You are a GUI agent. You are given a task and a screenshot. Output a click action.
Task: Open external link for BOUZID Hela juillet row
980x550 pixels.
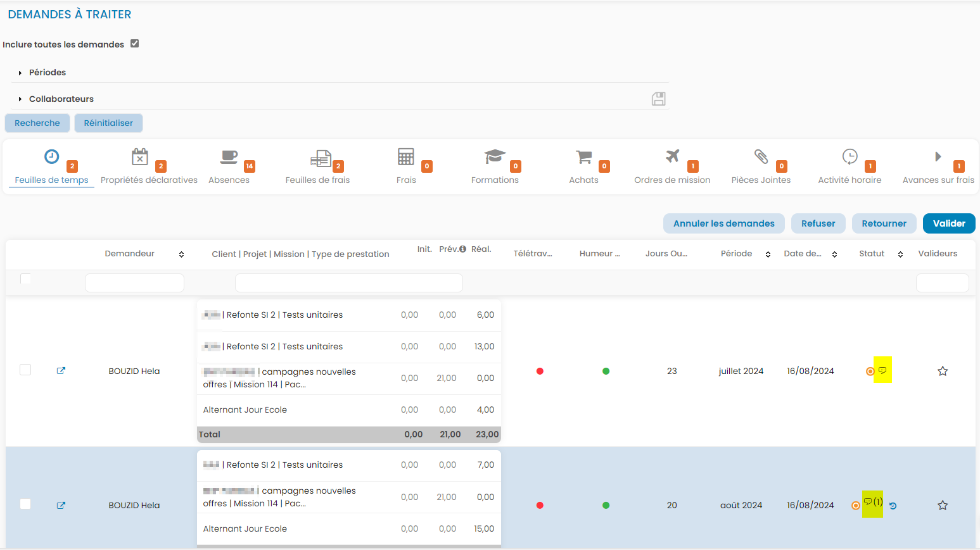[x=61, y=371]
